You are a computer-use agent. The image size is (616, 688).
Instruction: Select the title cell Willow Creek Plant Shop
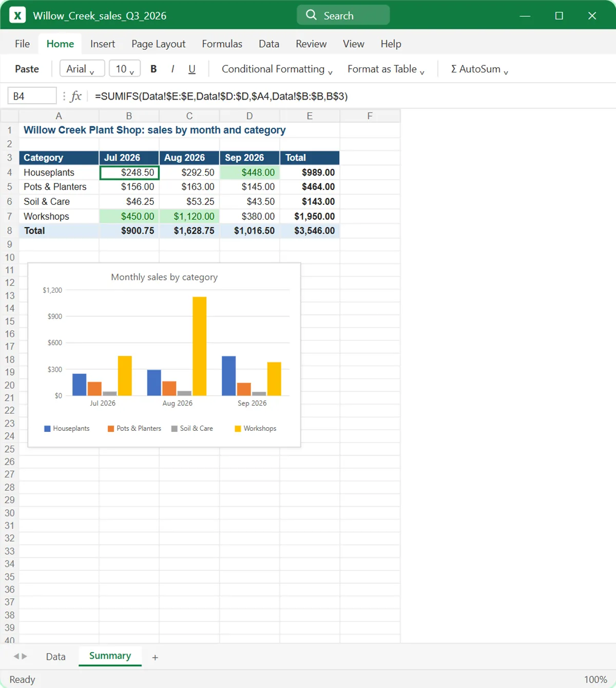[x=155, y=130]
